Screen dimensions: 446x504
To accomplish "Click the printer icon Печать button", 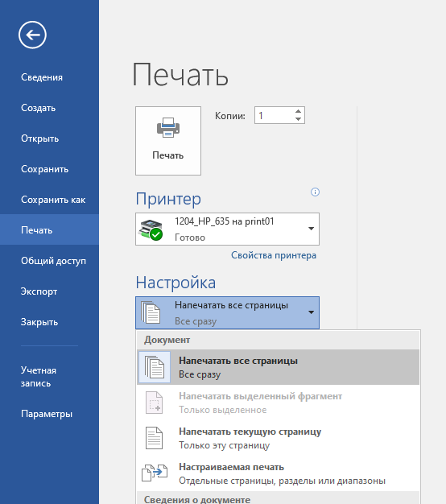I will [x=168, y=141].
